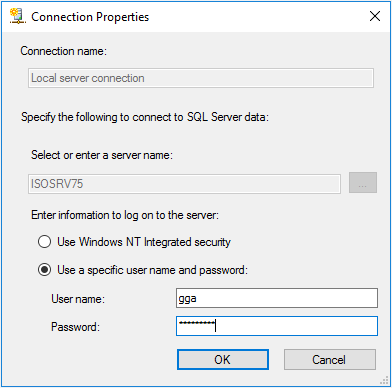The width and height of the screenshot is (392, 388).
Task: Select the specific user name and password radio circle
Action: (44, 269)
